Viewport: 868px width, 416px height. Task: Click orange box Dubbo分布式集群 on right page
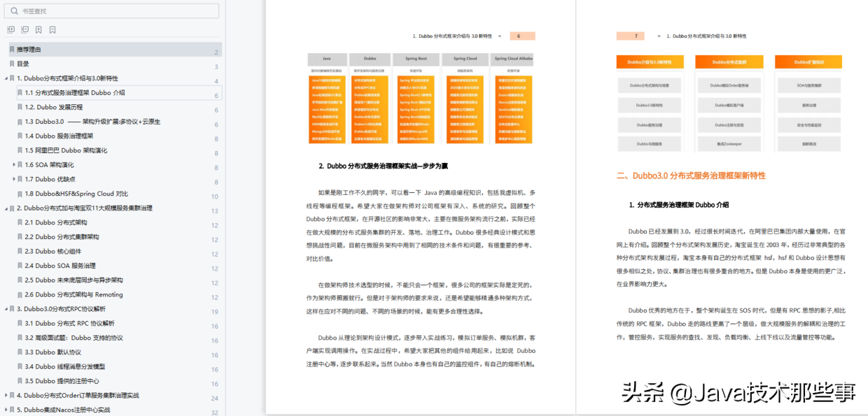pos(729,62)
